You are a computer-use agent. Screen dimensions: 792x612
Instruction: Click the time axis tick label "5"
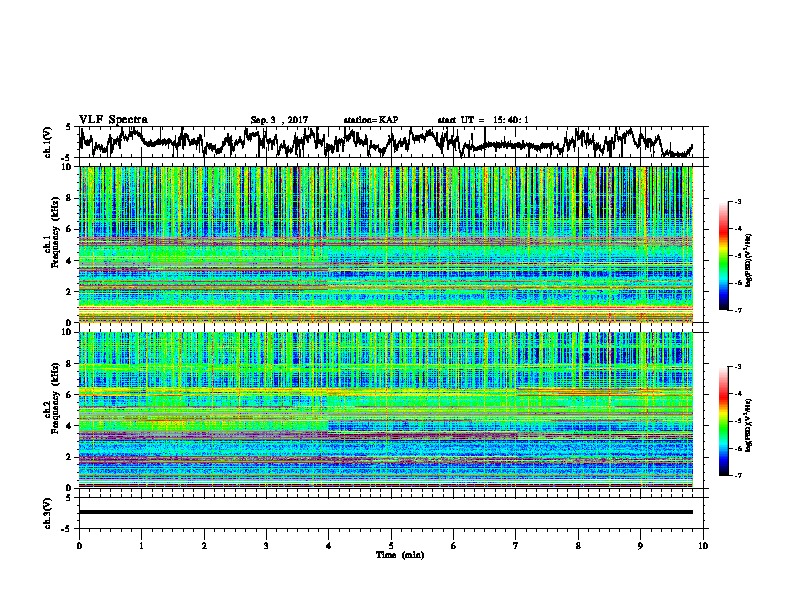[x=391, y=546]
